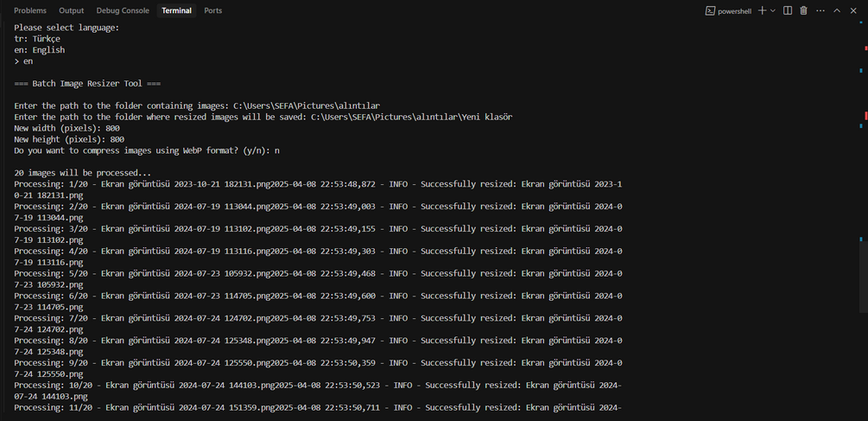Split the terminal panel

pyautogui.click(x=788, y=10)
